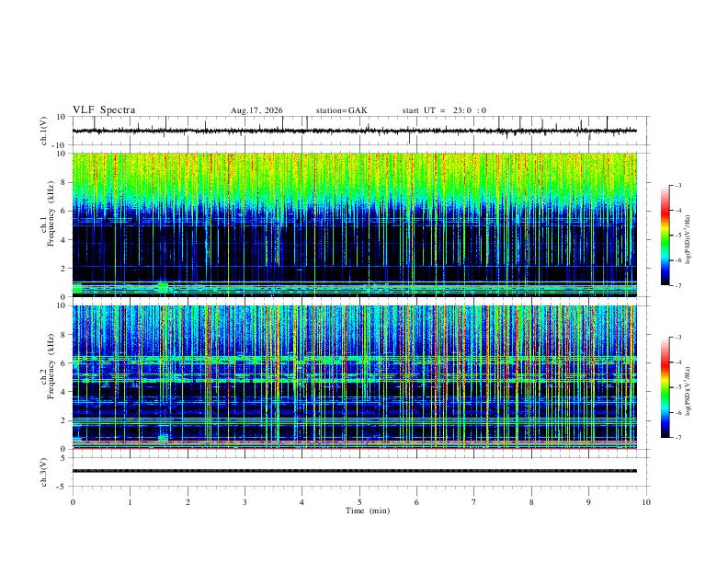Click the ch.1 upper color scale bar
This screenshot has height=563, width=728.
tap(665, 236)
